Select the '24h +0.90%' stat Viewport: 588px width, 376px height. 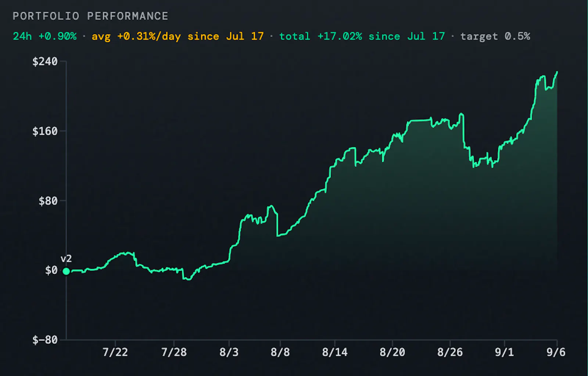tap(45, 36)
